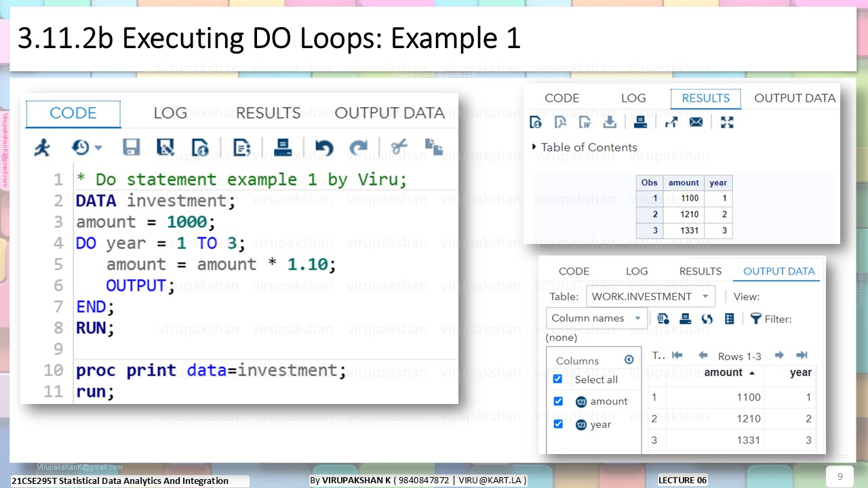Go to next rows page arrow
The image size is (868, 488).
[x=779, y=355]
